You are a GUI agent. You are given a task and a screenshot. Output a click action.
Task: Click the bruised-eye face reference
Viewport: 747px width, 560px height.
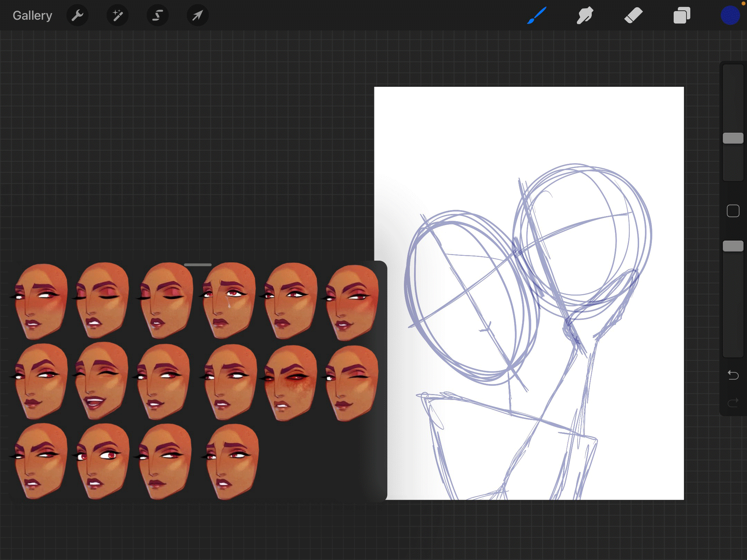(x=290, y=383)
